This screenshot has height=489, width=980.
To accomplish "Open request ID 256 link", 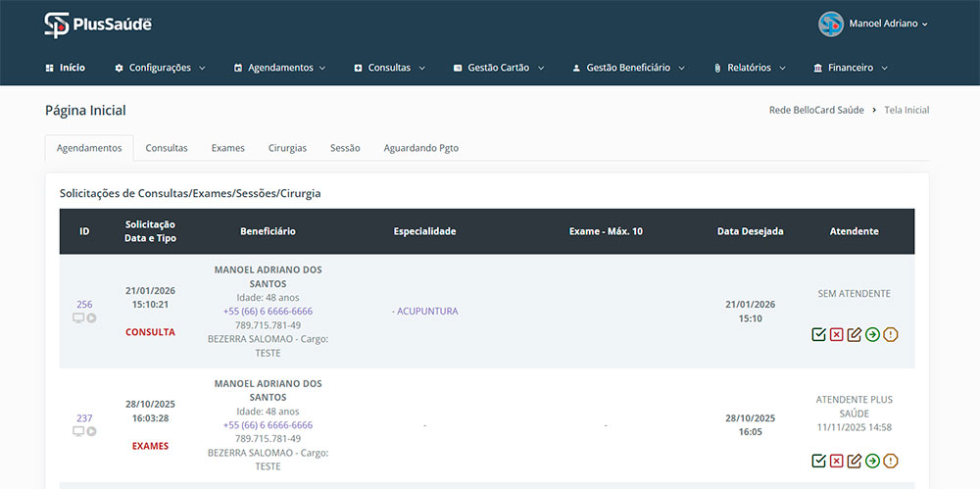I will pyautogui.click(x=84, y=304).
